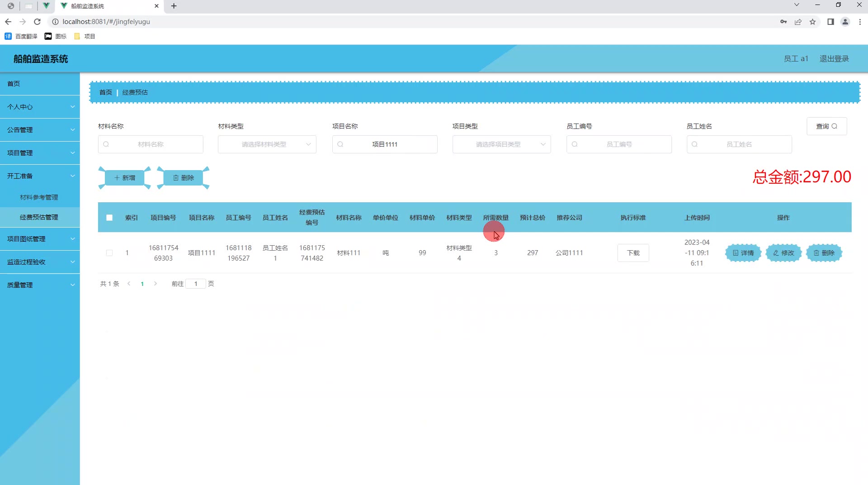Click the 所需数量 column header
868x485 pixels.
496,218
